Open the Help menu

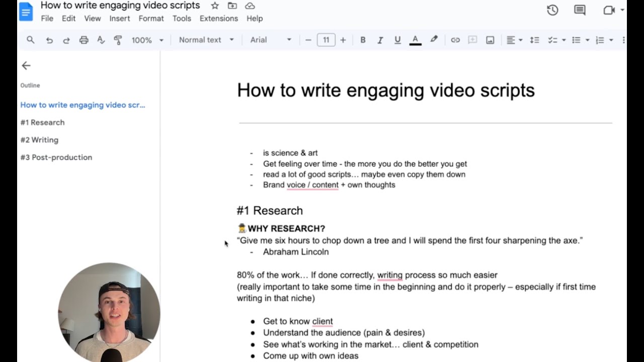[x=255, y=18]
